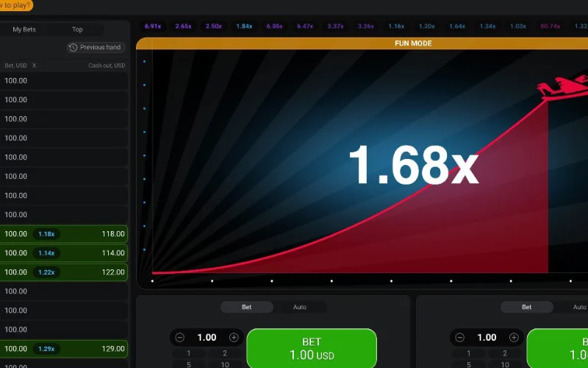
Task: Open the 1.20x round history badge
Action: (427, 26)
